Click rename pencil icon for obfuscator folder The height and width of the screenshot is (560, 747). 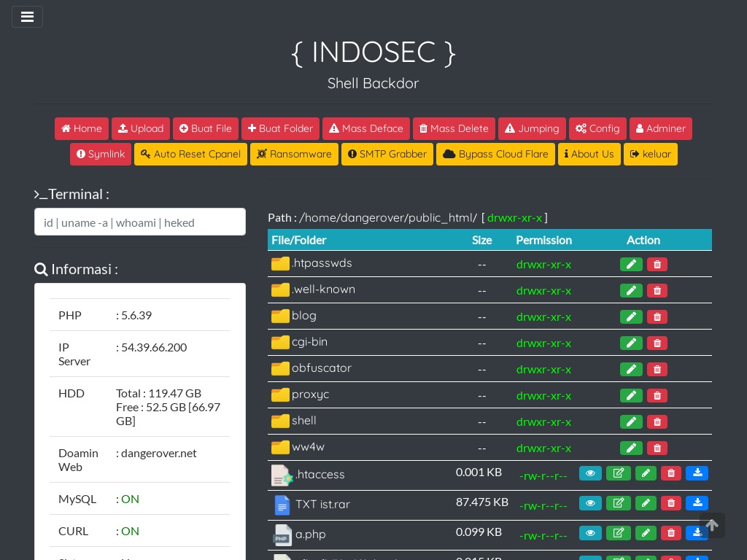coord(631,369)
